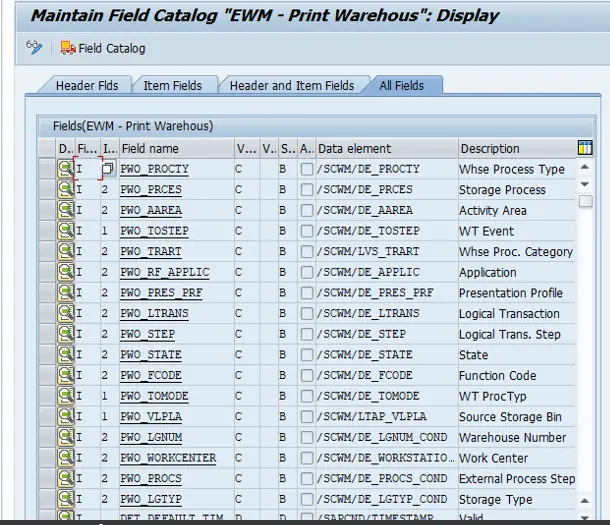Toggle checkbox in PWO_TRART row
This screenshot has height=525, width=610.
pos(307,251)
